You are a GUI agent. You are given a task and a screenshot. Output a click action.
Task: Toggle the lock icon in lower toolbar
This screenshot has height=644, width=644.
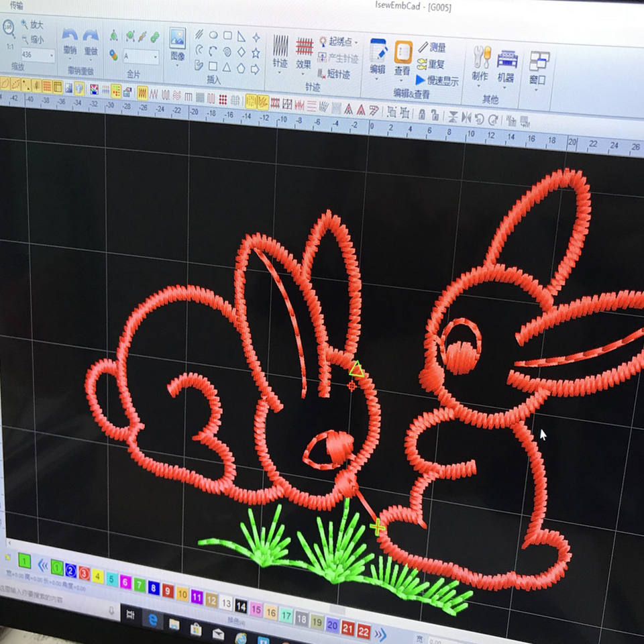pos(422,114)
